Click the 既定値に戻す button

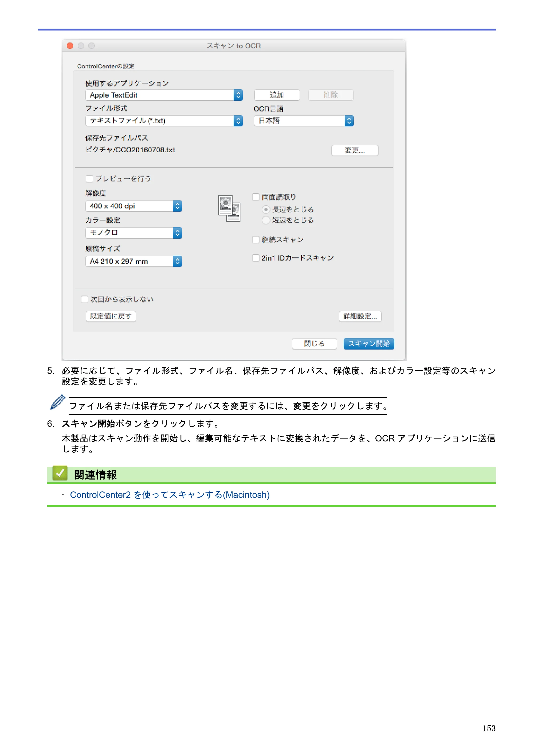(111, 316)
